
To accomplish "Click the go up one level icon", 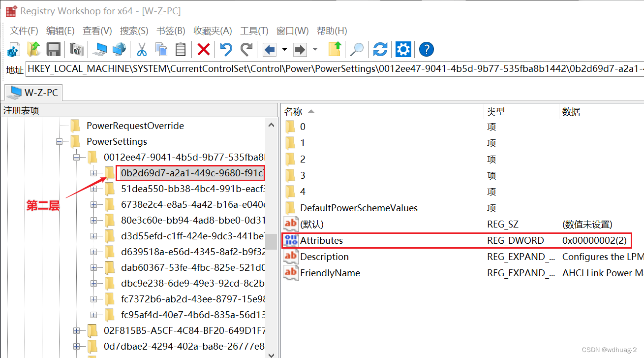I will click(335, 49).
